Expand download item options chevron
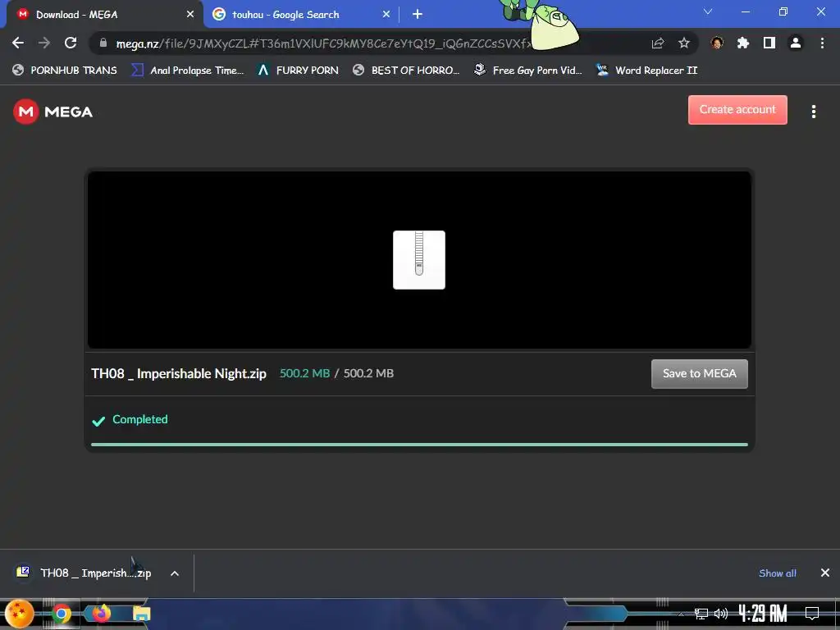The image size is (840, 630). click(175, 573)
